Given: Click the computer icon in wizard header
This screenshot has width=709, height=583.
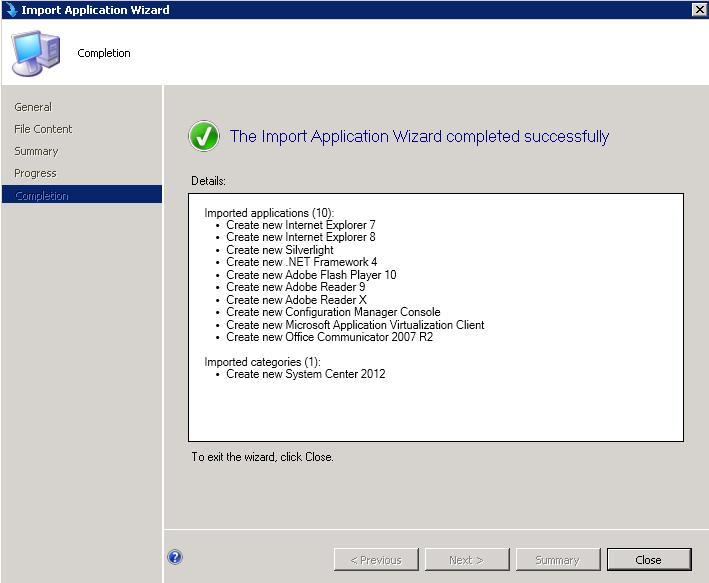Looking at the screenshot, I should click(36, 53).
